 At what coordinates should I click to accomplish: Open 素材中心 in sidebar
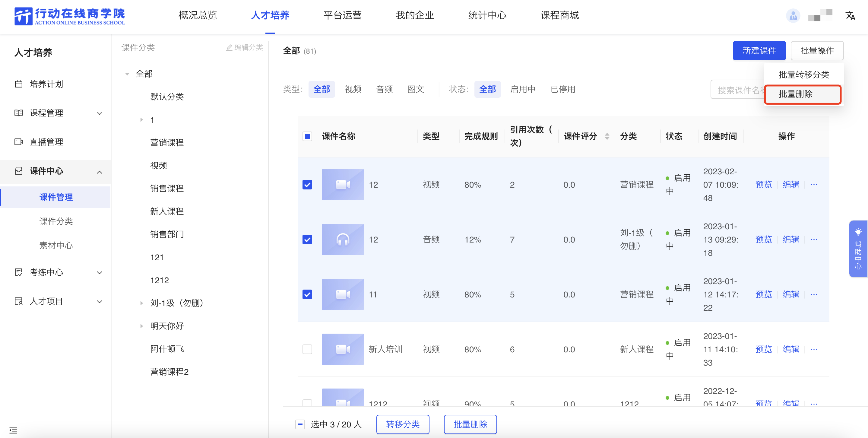[56, 246]
